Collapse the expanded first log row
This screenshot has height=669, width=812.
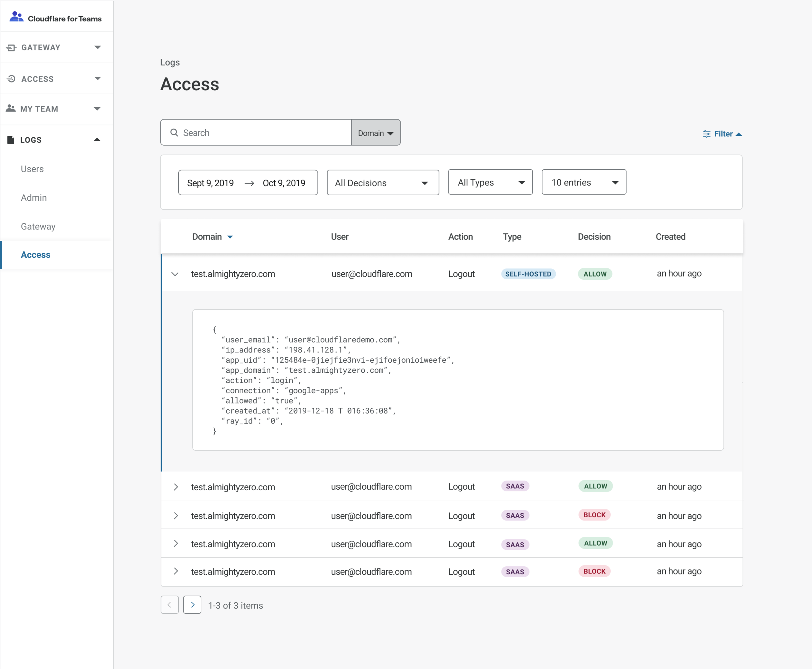(x=175, y=274)
